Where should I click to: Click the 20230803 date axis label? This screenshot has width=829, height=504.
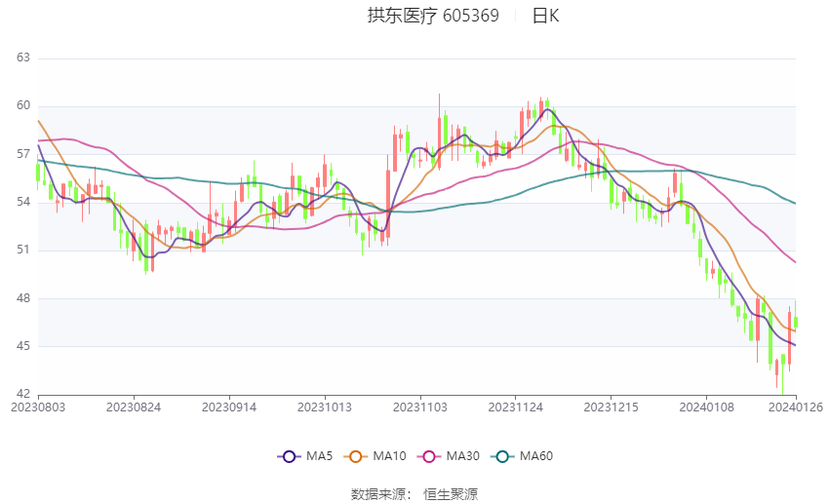tap(38, 407)
